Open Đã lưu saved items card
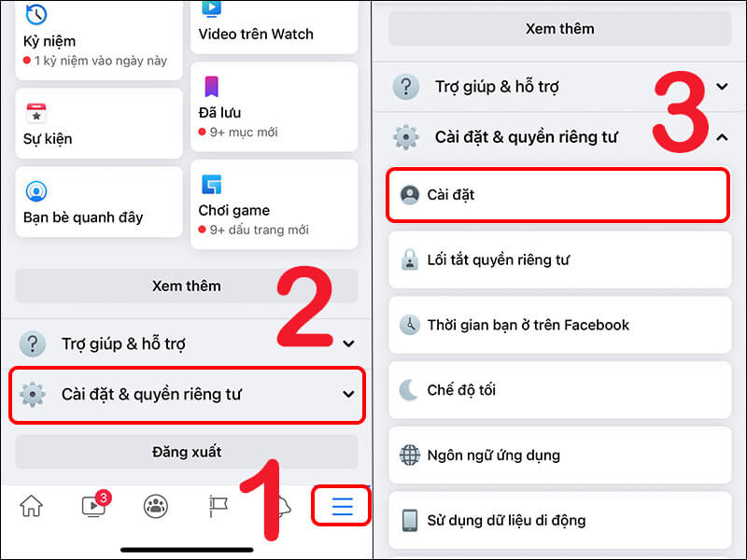Image resolution: width=747 pixels, height=560 pixels. coord(274,107)
